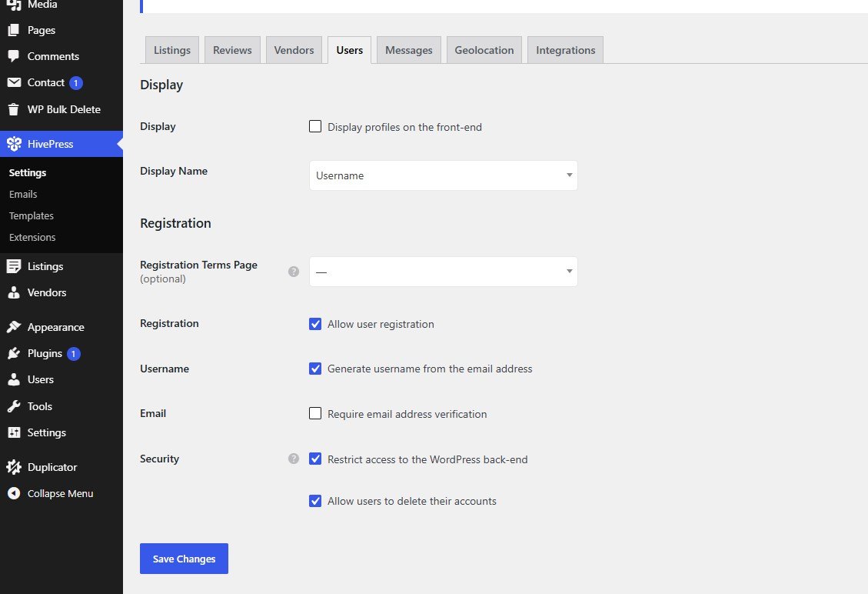Open the Duplicator menu label

(x=52, y=467)
